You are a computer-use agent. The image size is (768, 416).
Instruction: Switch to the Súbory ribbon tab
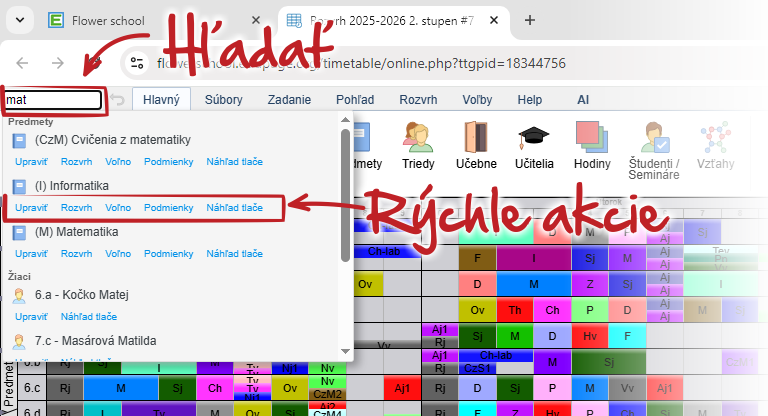pyautogui.click(x=223, y=100)
